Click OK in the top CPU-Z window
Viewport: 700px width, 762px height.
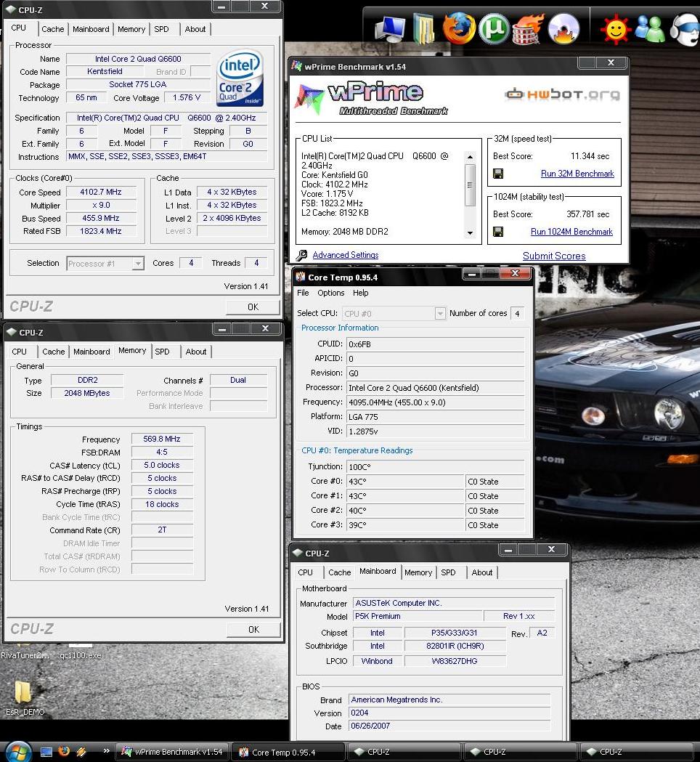[253, 307]
